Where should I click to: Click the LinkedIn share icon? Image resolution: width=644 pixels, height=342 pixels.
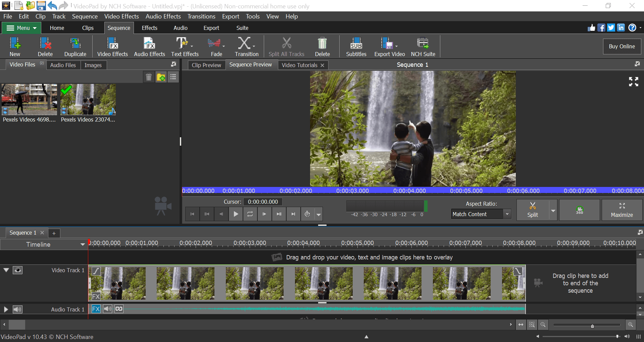(x=621, y=28)
